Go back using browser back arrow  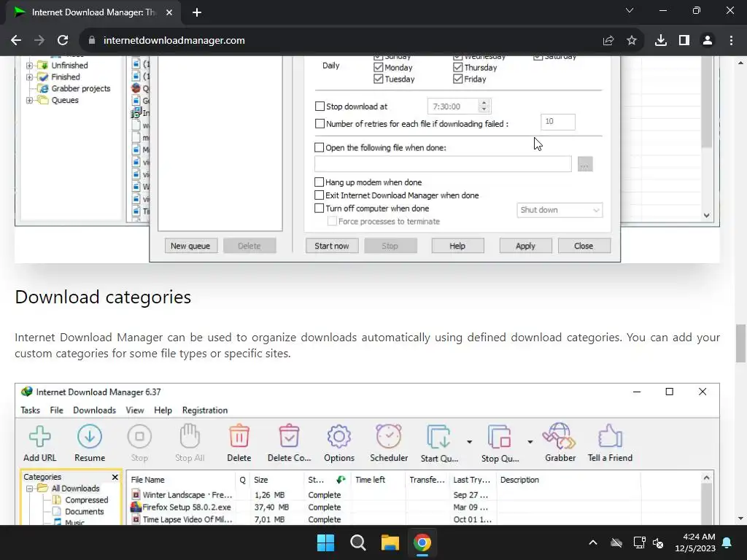16,41
